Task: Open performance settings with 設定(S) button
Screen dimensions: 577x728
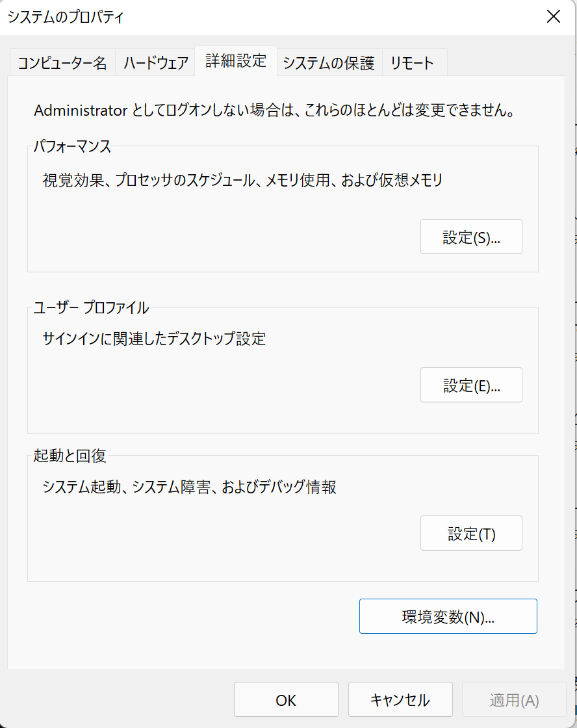Action: pos(471,237)
